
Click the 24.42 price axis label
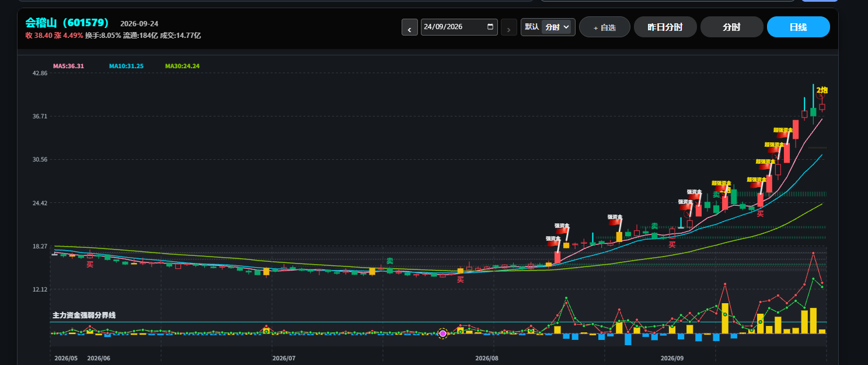[x=40, y=203]
